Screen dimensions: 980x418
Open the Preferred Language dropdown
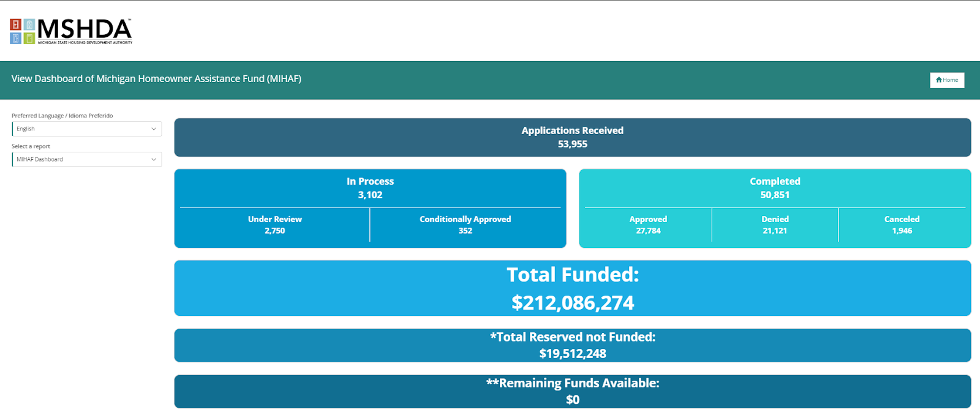click(x=87, y=129)
